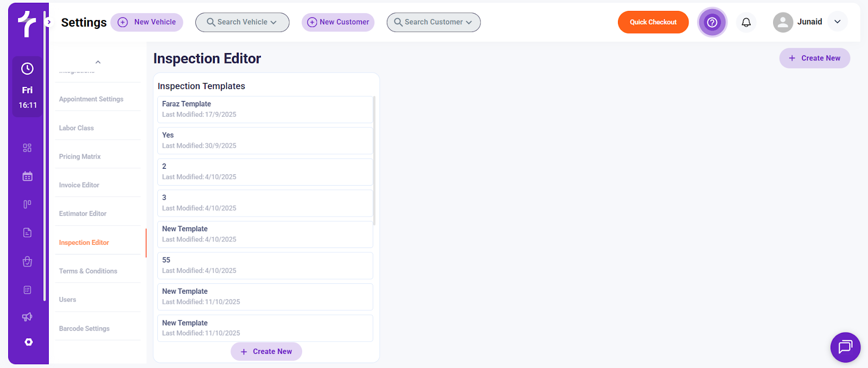Screen dimensions: 868x368
Task: Click the New Vehicle button
Action: point(147,22)
